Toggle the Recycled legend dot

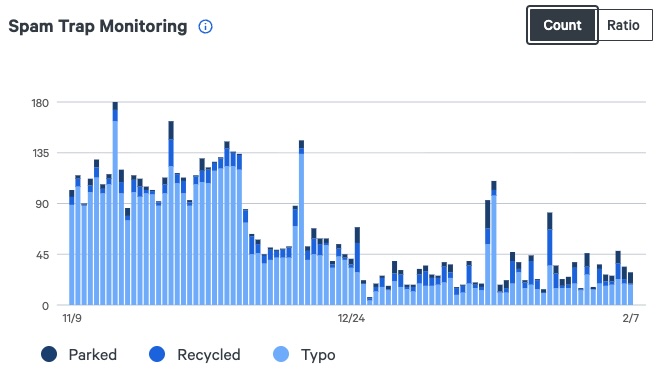(x=157, y=354)
